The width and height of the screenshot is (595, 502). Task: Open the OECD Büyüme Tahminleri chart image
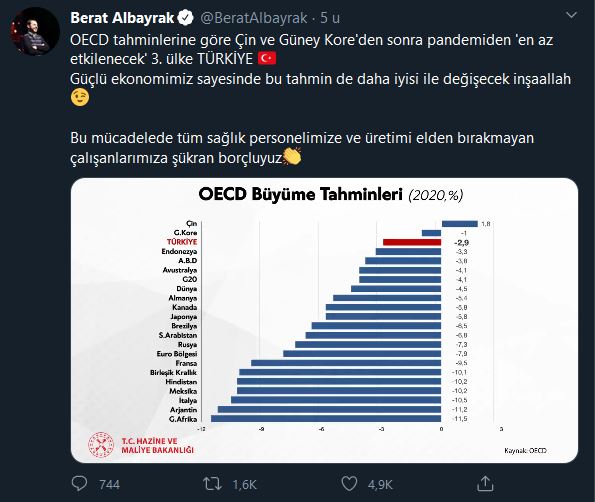324,320
